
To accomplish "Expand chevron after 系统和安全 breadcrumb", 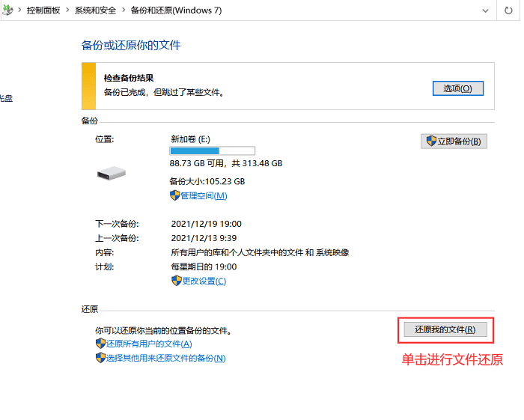I will coord(124,10).
